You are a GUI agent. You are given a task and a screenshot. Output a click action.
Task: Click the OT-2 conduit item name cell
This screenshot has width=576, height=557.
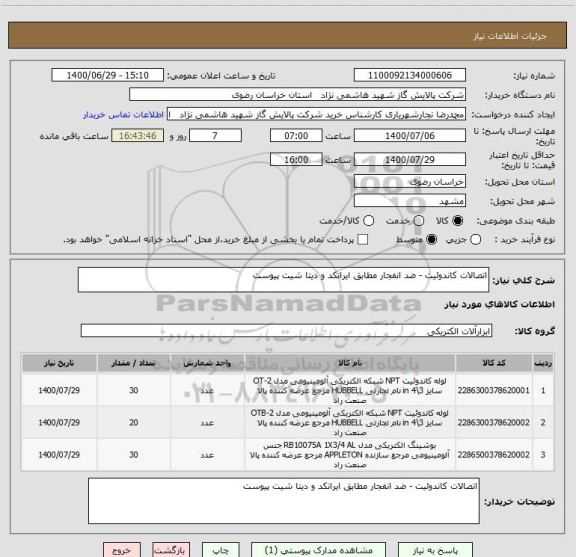(350, 390)
